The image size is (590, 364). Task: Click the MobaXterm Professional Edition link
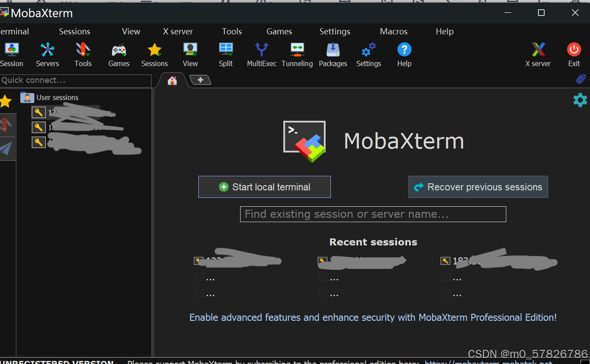[x=373, y=317]
